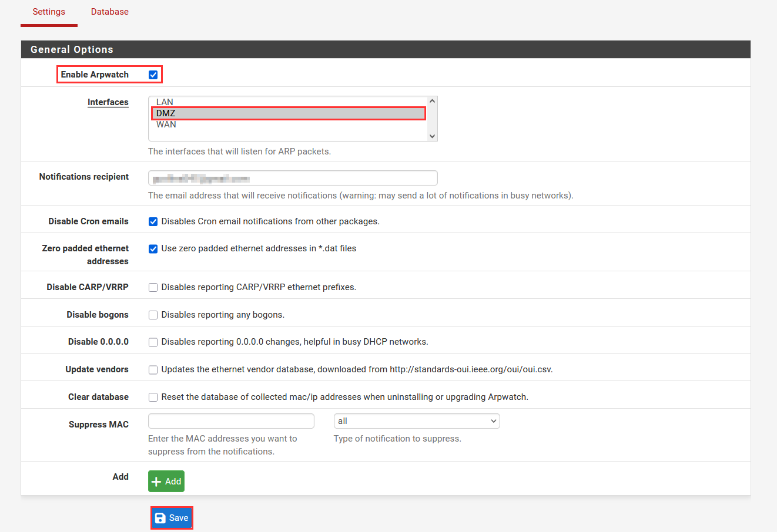Check the Disable bogons option
The width and height of the screenshot is (777, 532).
[x=153, y=315]
